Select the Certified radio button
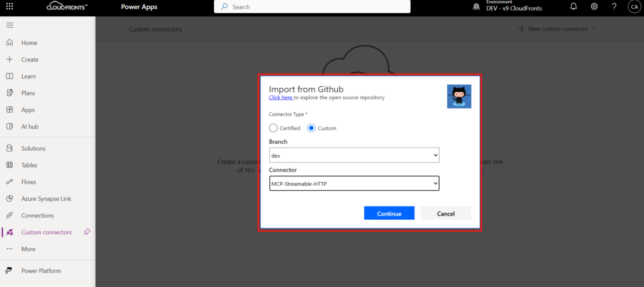Image resolution: width=644 pixels, height=287 pixels. click(273, 128)
